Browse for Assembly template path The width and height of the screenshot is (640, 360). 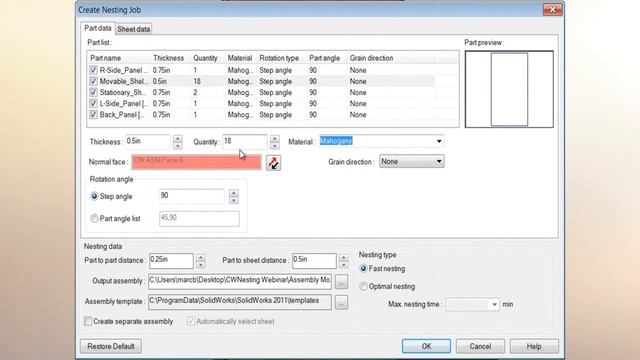point(341,302)
